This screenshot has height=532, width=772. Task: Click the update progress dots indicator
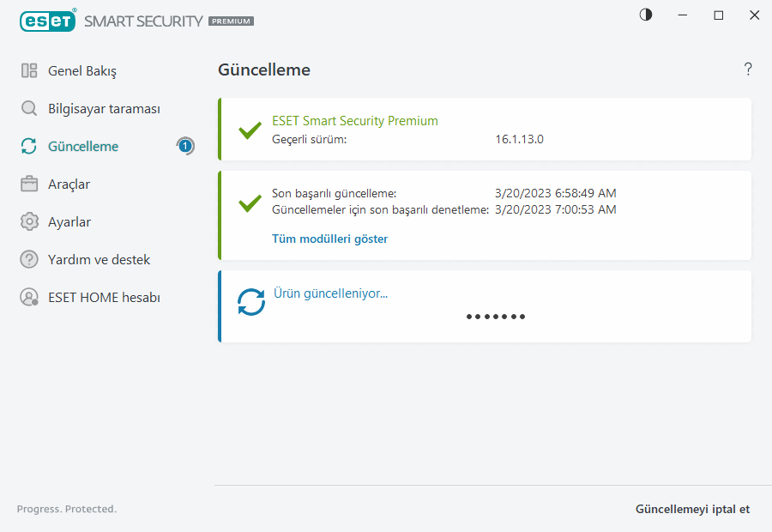pyautogui.click(x=496, y=317)
